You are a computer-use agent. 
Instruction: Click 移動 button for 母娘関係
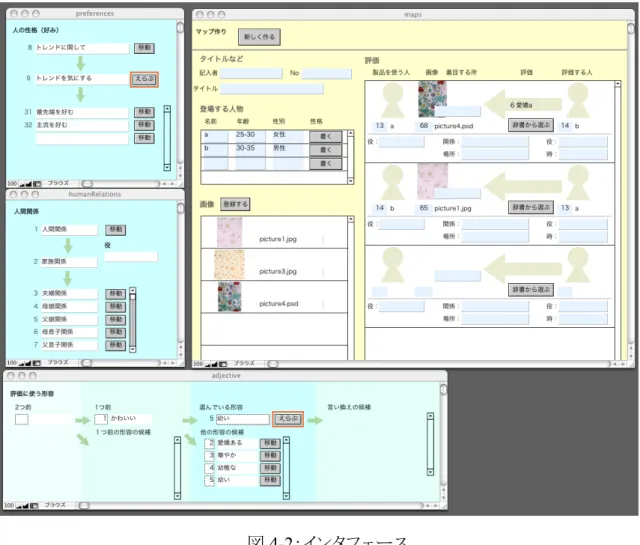coord(116,307)
